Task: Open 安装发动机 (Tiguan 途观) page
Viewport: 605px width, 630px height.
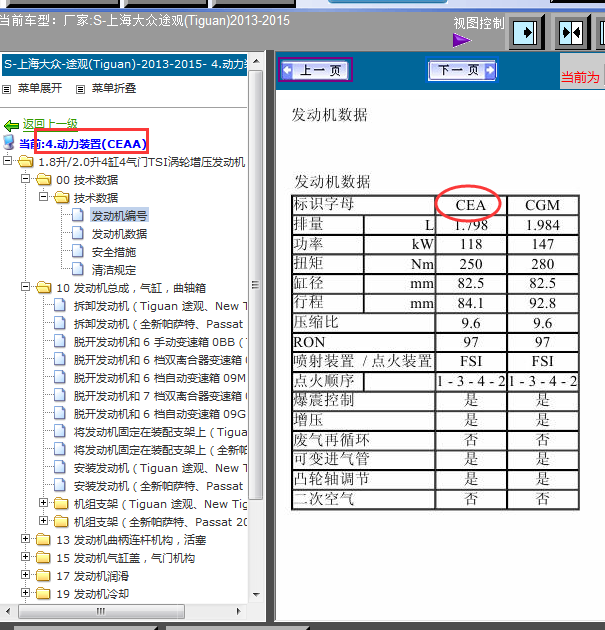Action: click(160, 468)
